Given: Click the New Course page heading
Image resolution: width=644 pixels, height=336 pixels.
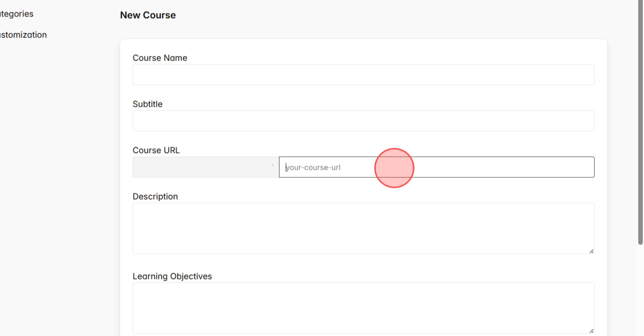Looking at the screenshot, I should click(148, 15).
